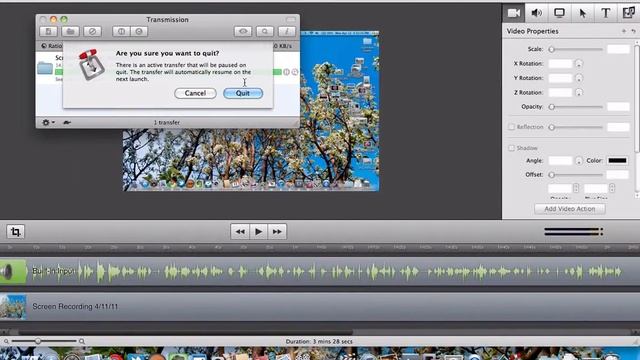Screen dimensions: 640x360
Task: Click the rewind playback button
Action: tap(240, 232)
